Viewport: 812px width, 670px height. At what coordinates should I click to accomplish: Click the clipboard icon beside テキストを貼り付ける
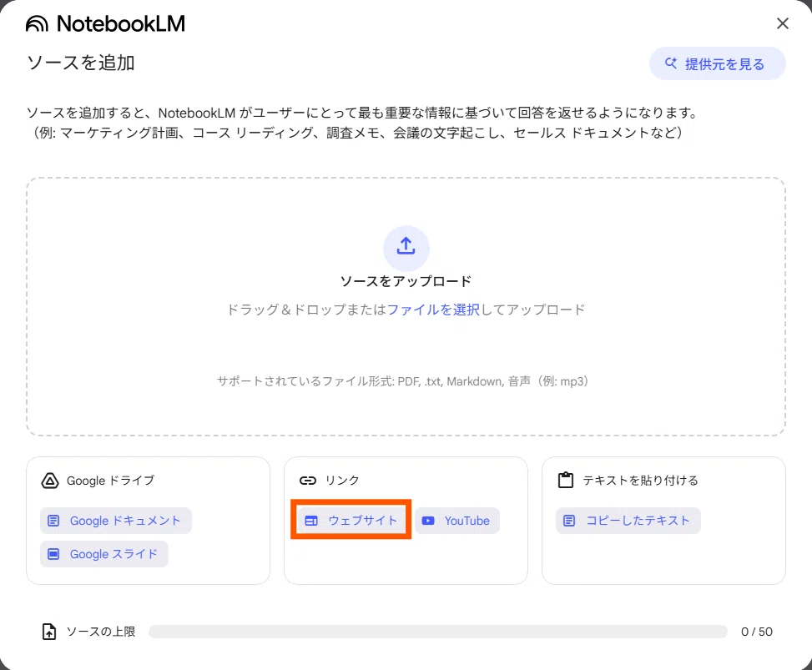point(566,480)
